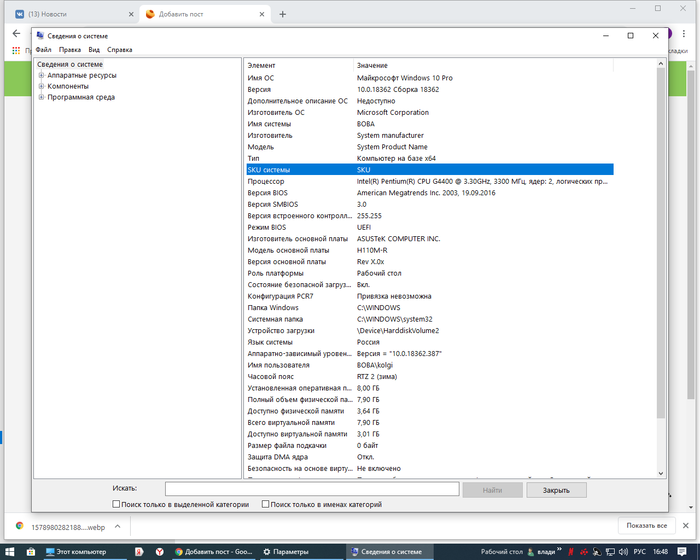Select the Имя пользователя row
Viewport: 700px width, 560px height.
[430, 365]
